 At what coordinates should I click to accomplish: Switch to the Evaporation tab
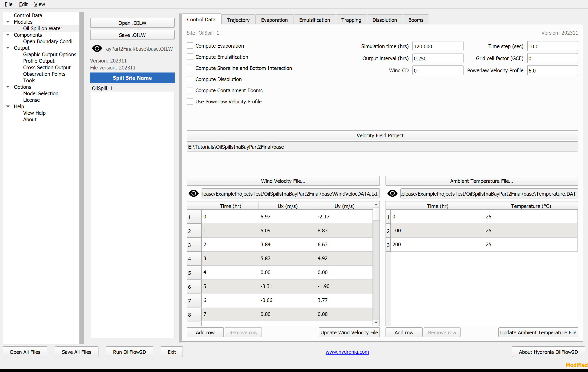tap(274, 20)
